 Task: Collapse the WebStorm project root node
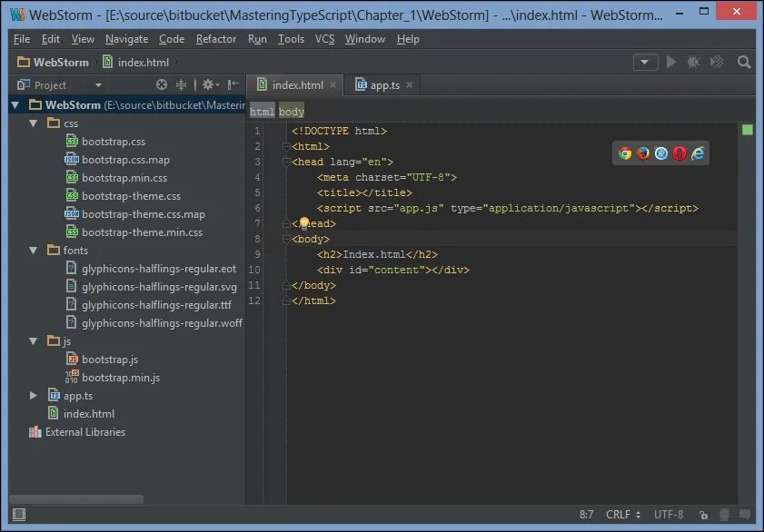click(15, 105)
